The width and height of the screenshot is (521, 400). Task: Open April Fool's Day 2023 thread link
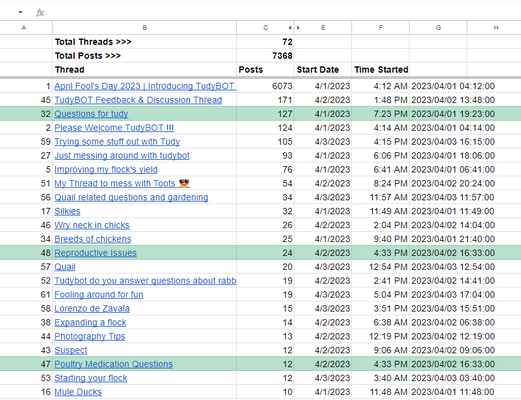tap(145, 86)
